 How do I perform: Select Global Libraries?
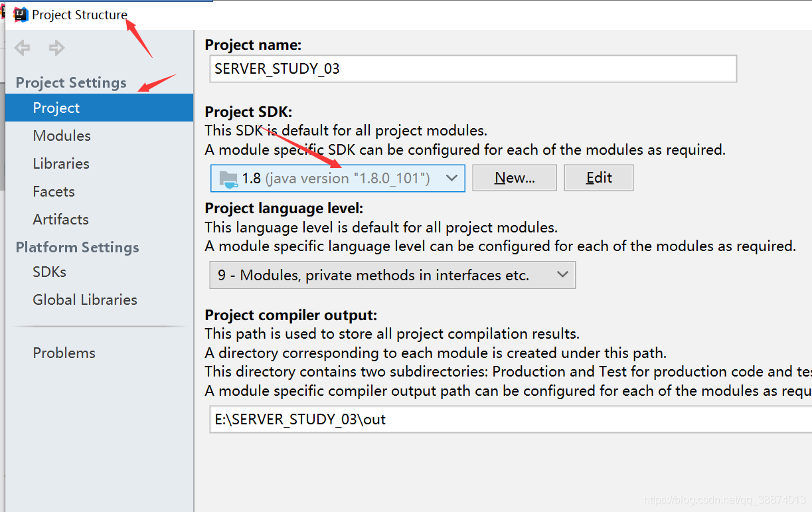click(x=84, y=299)
